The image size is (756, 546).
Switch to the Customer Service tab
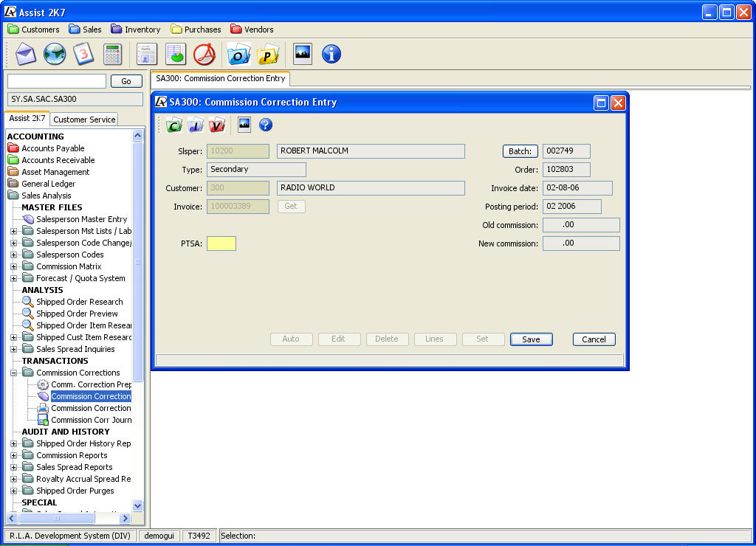(84, 120)
